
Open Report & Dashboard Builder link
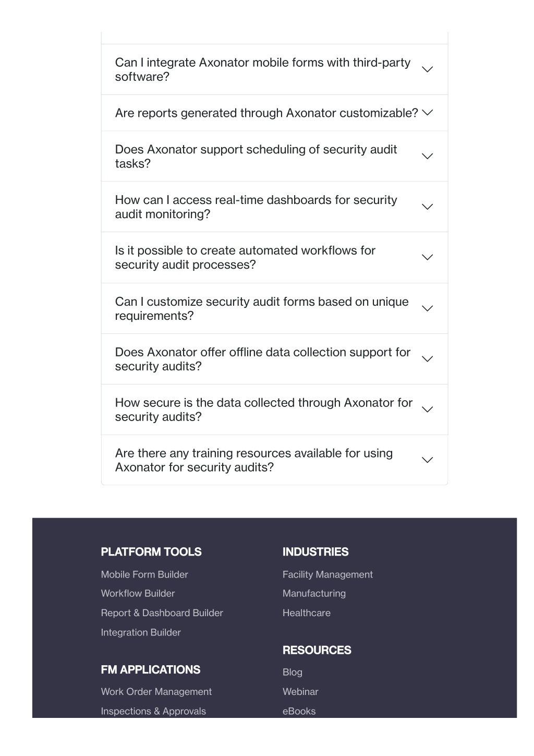click(x=162, y=613)
